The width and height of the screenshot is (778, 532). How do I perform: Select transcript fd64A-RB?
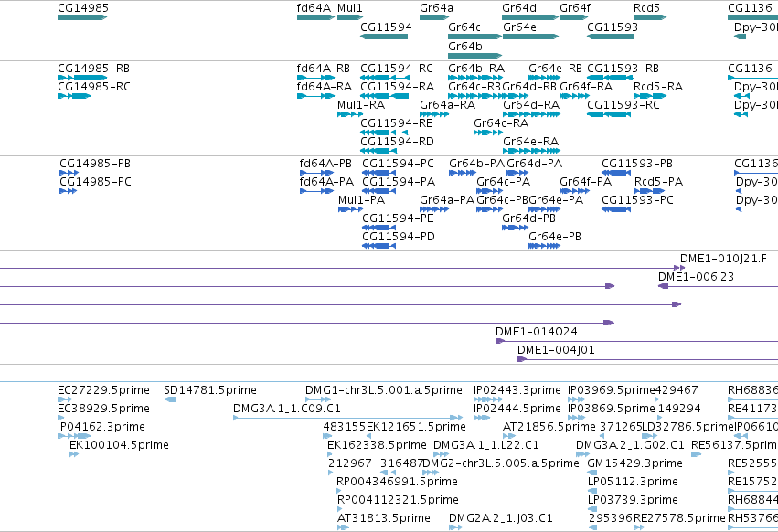pyautogui.click(x=316, y=78)
